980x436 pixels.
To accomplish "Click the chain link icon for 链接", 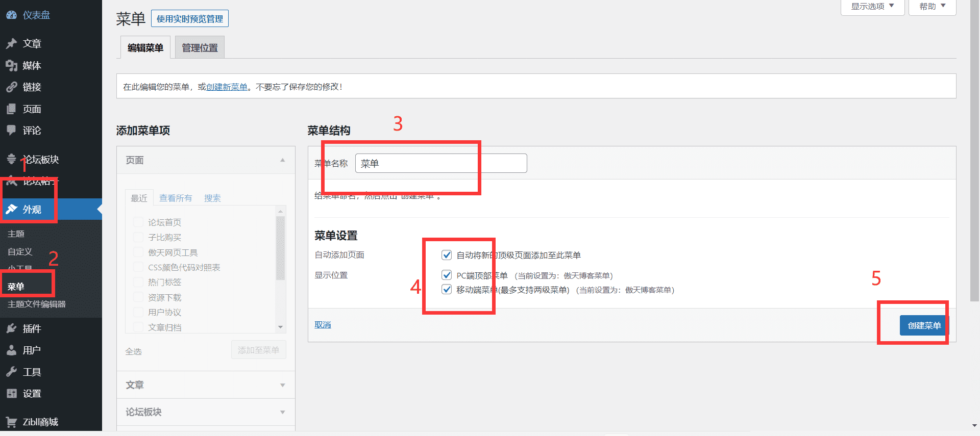I will [11, 87].
